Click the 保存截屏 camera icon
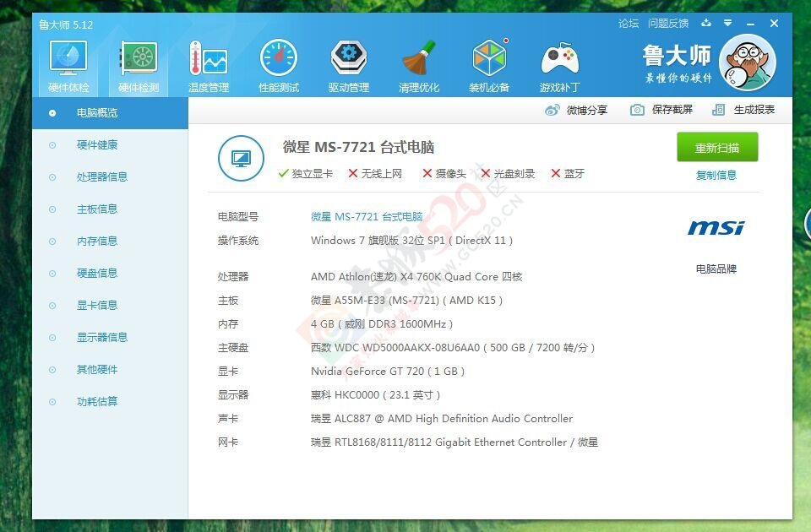The height and width of the screenshot is (532, 811). [x=637, y=110]
